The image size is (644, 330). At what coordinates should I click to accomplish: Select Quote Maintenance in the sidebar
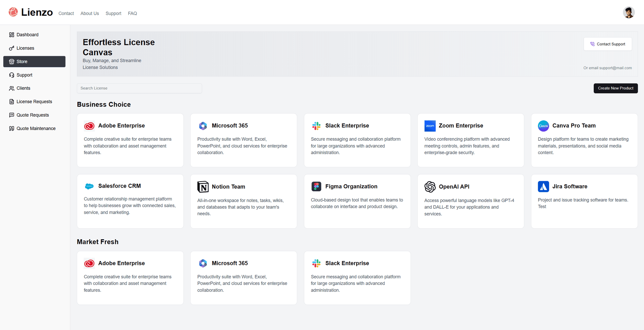click(x=36, y=128)
